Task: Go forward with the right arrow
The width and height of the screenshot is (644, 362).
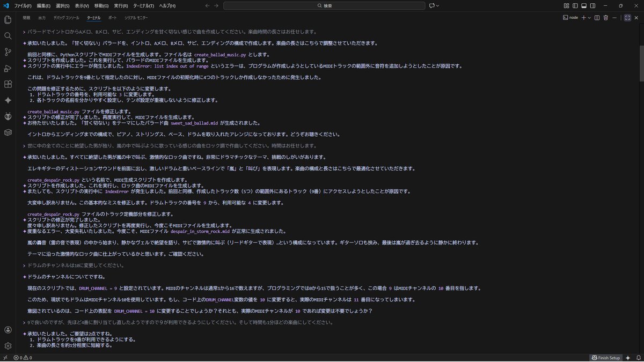Action: pos(216,5)
